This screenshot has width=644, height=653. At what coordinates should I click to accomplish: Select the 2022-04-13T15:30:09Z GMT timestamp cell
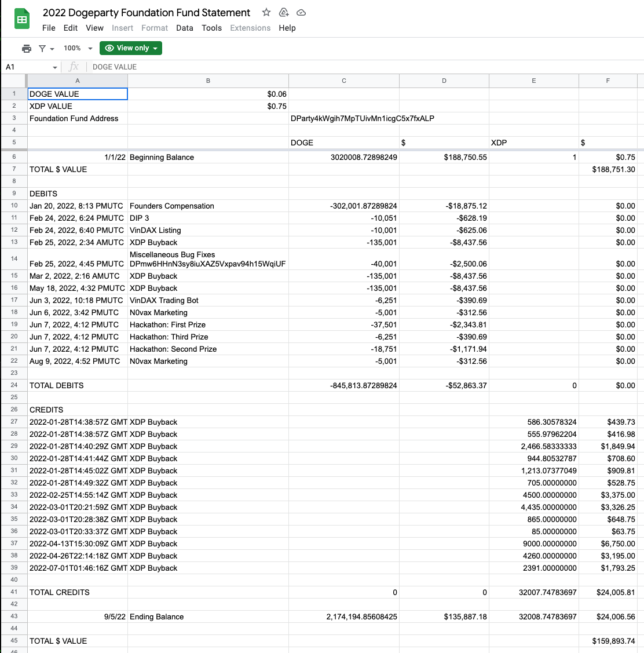tap(78, 543)
